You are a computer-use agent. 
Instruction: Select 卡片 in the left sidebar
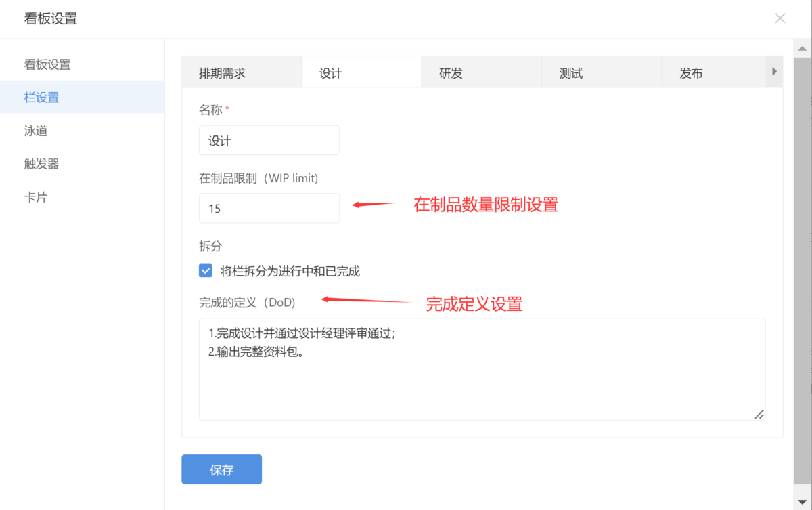pos(36,197)
